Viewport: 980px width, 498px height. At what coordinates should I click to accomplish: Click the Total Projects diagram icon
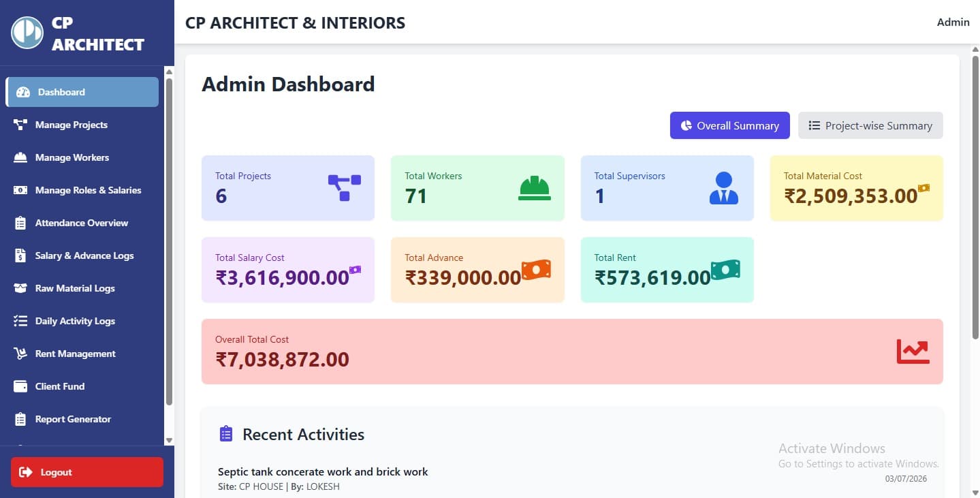pos(345,187)
